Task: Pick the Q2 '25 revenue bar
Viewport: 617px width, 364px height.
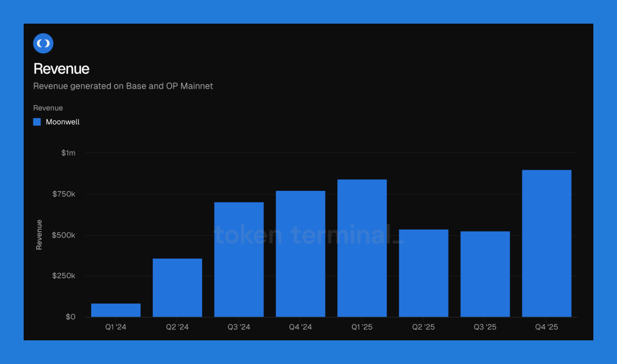Action: click(424, 273)
